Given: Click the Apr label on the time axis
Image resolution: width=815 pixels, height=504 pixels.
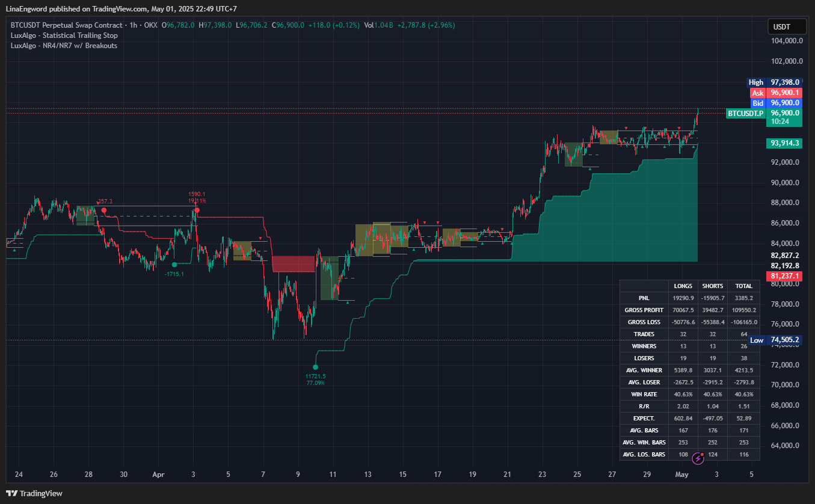Looking at the screenshot, I should 158,475.
